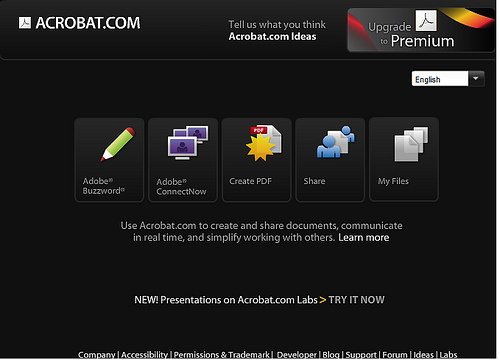Click the 'Create PDF' tile label

(250, 181)
